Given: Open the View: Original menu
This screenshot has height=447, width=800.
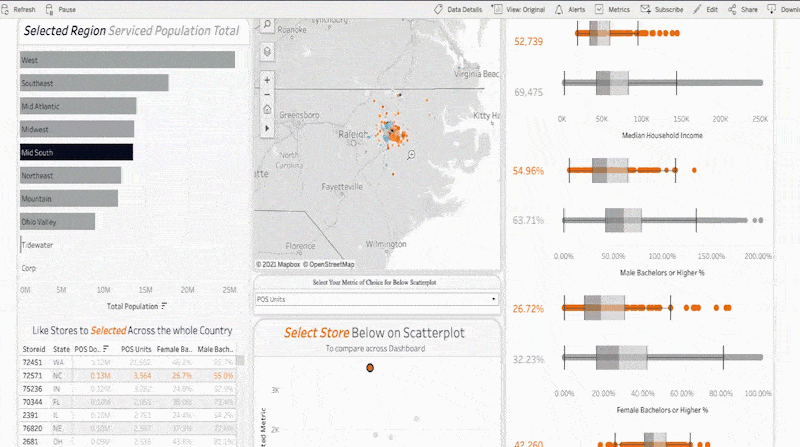Looking at the screenshot, I should tap(518, 9).
